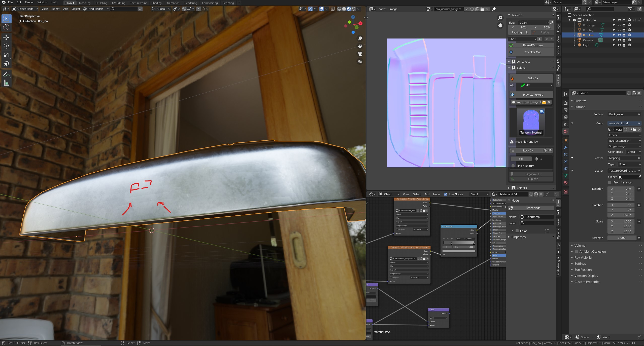Click the Bake 1x button
Viewport: 644px width, 346px height.
pyautogui.click(x=531, y=79)
